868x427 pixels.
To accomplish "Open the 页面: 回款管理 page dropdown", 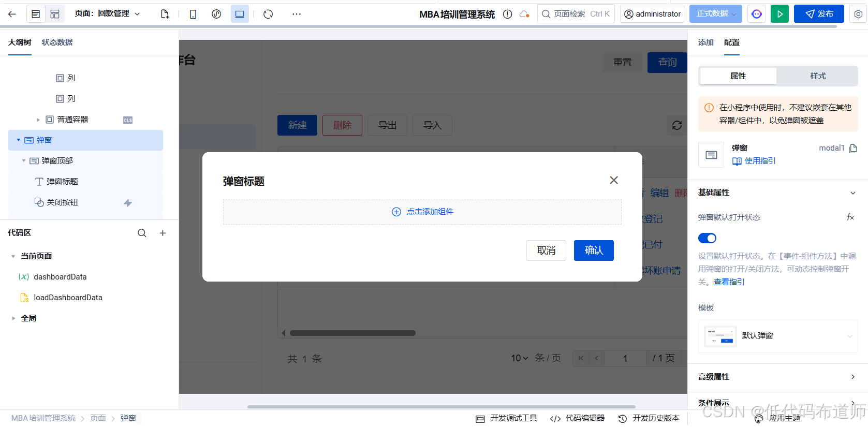I will click(107, 13).
